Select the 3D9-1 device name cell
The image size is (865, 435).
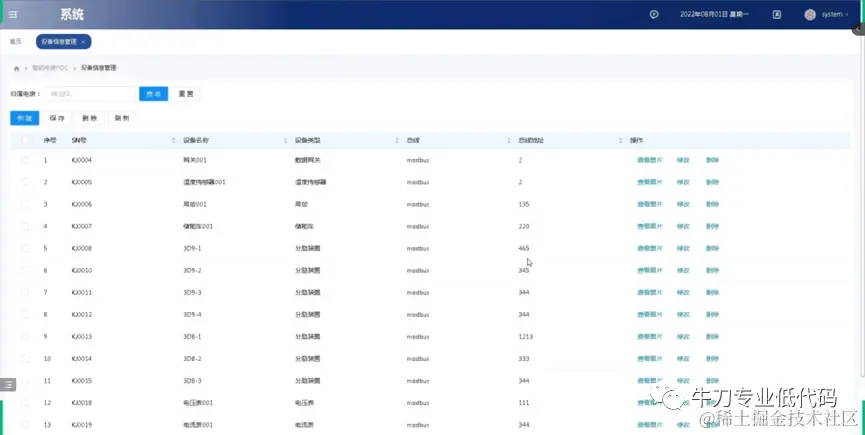192,248
